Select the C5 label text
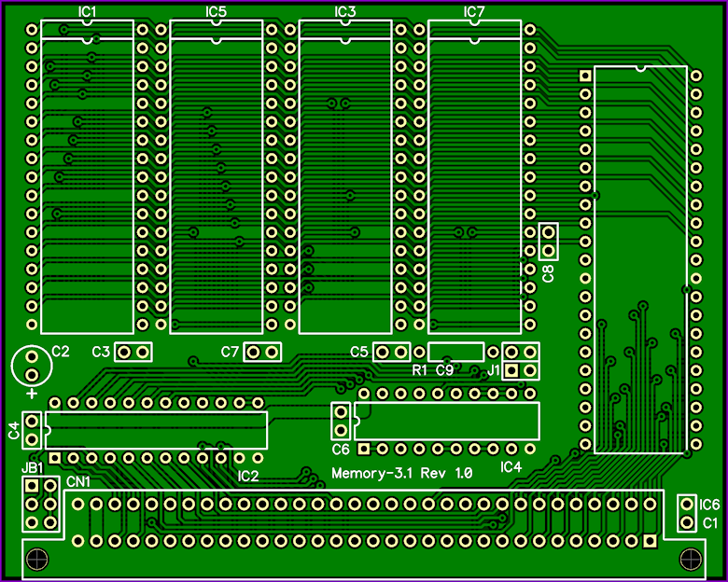This screenshot has width=728, height=582. tap(359, 353)
